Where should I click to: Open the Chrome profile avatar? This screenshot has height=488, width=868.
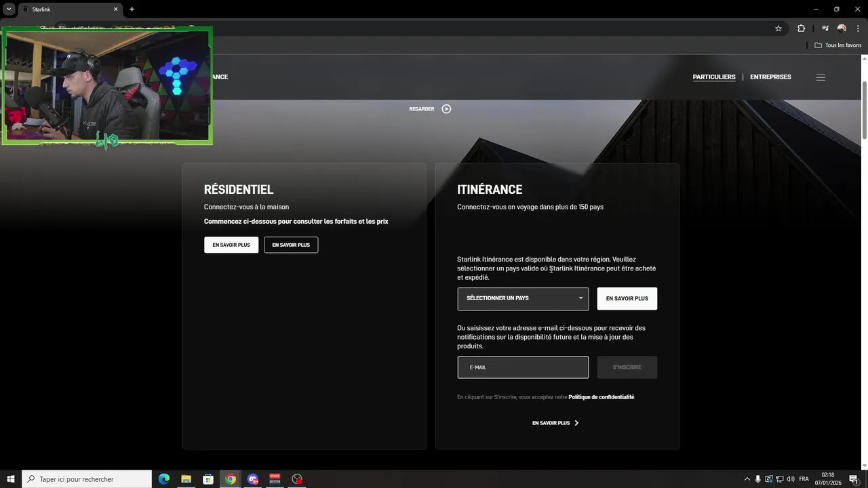coord(842,28)
